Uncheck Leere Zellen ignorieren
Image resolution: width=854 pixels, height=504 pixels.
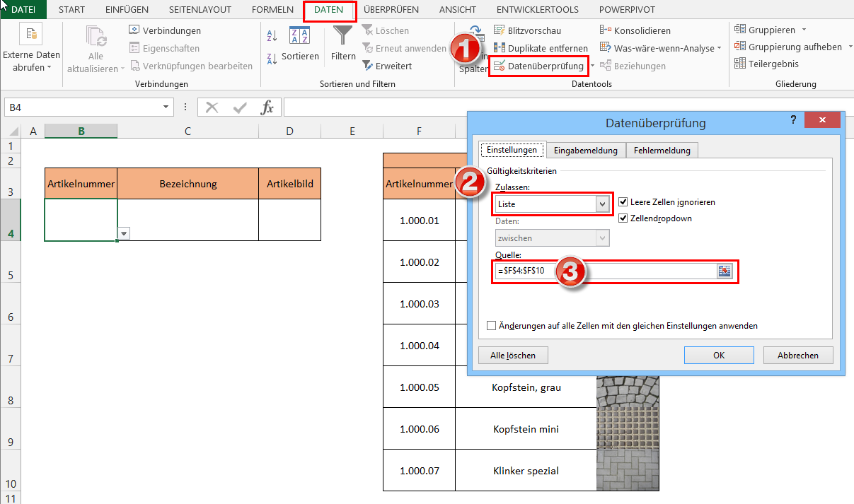(623, 201)
